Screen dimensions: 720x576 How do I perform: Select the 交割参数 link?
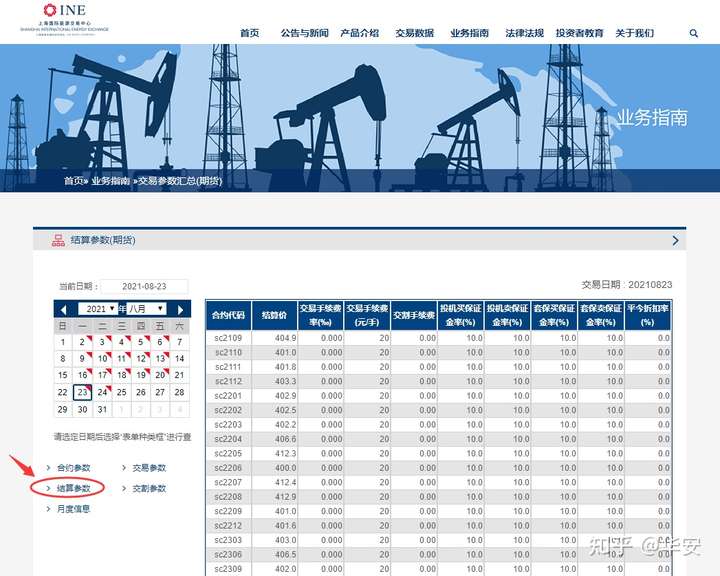click(x=149, y=488)
